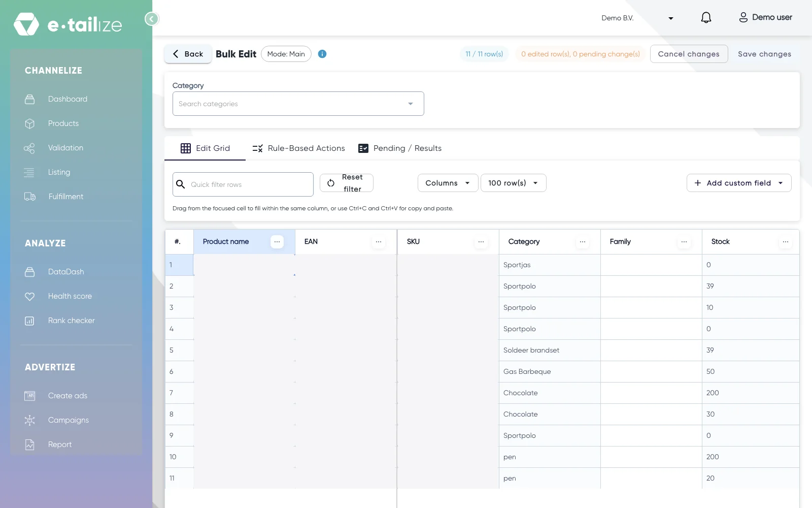Screen dimensions: 812x508
Task: Click the Edit Grid grid icon
Action: click(x=186, y=148)
